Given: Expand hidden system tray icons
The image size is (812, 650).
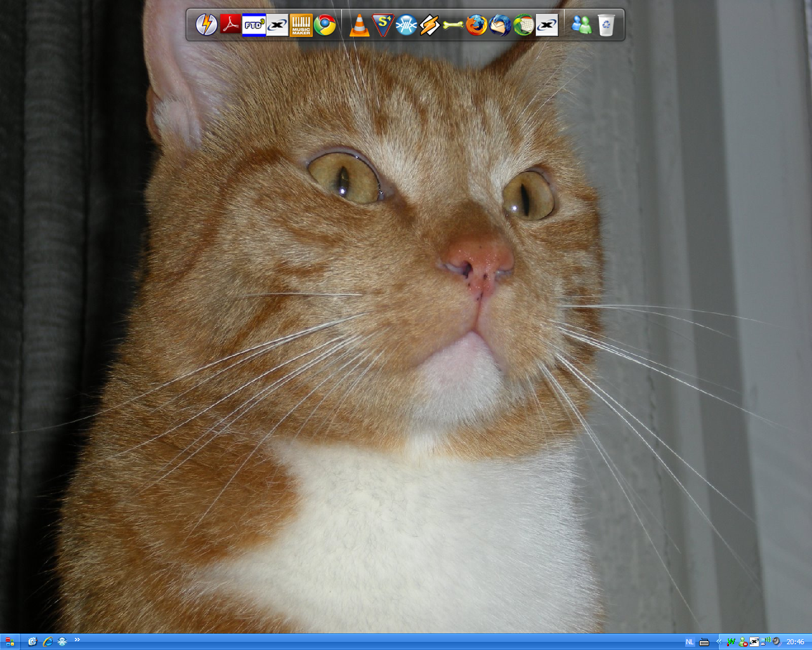Looking at the screenshot, I should point(719,642).
